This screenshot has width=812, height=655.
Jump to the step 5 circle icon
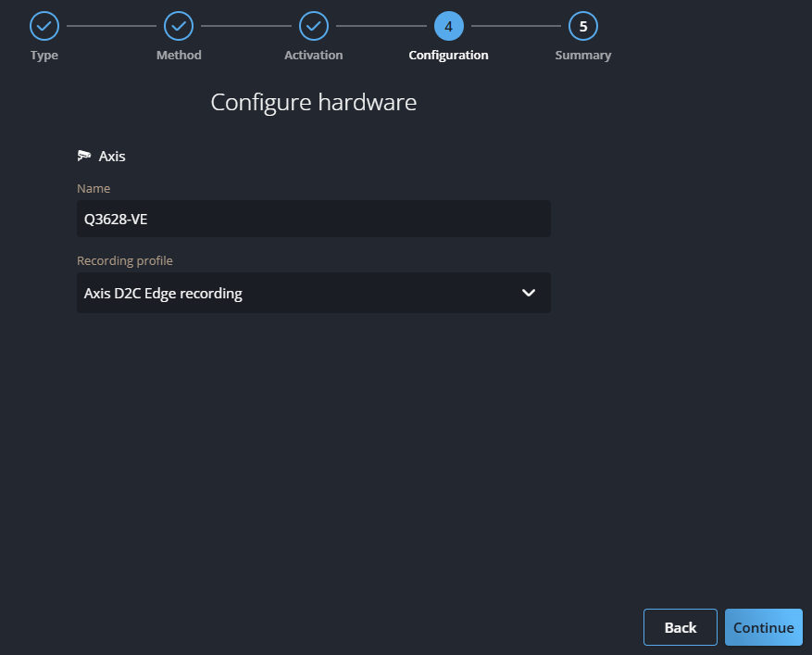[x=583, y=26]
